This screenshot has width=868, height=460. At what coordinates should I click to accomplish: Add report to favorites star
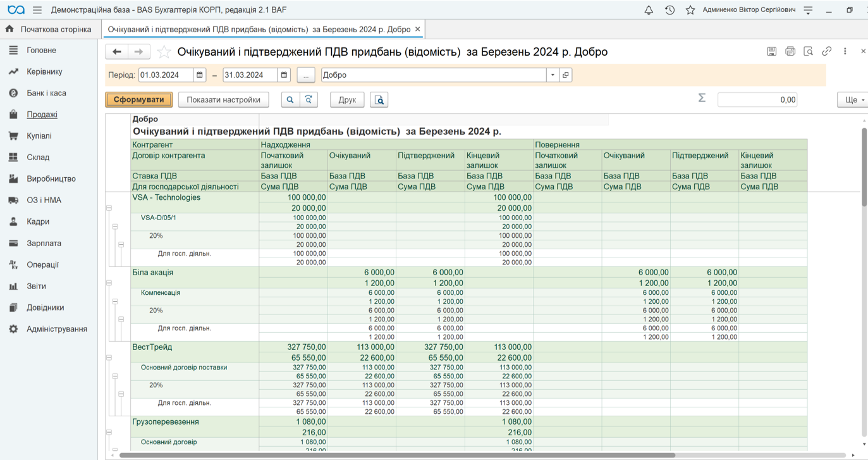(164, 52)
